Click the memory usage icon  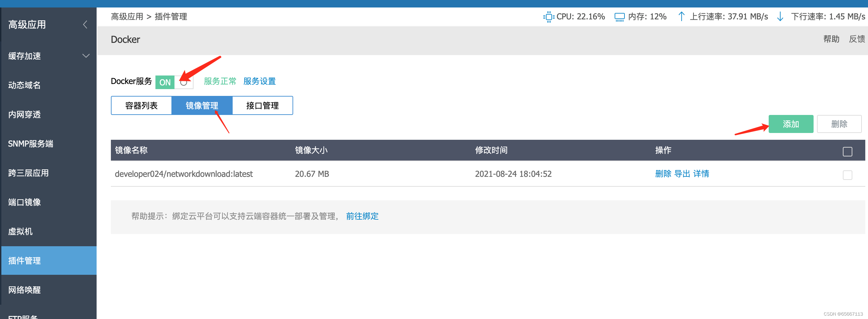(x=620, y=17)
